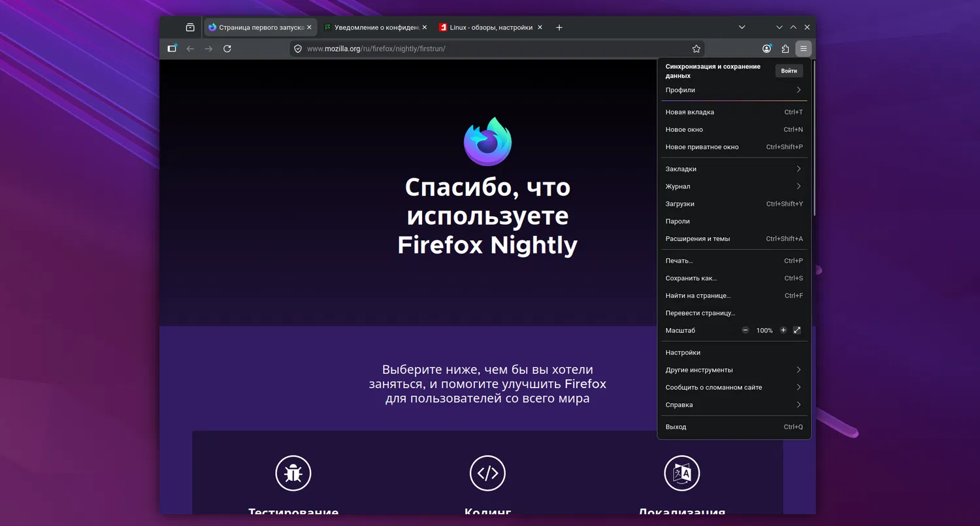
Task: Open 'Расширения и темы' menu item
Action: tap(734, 239)
